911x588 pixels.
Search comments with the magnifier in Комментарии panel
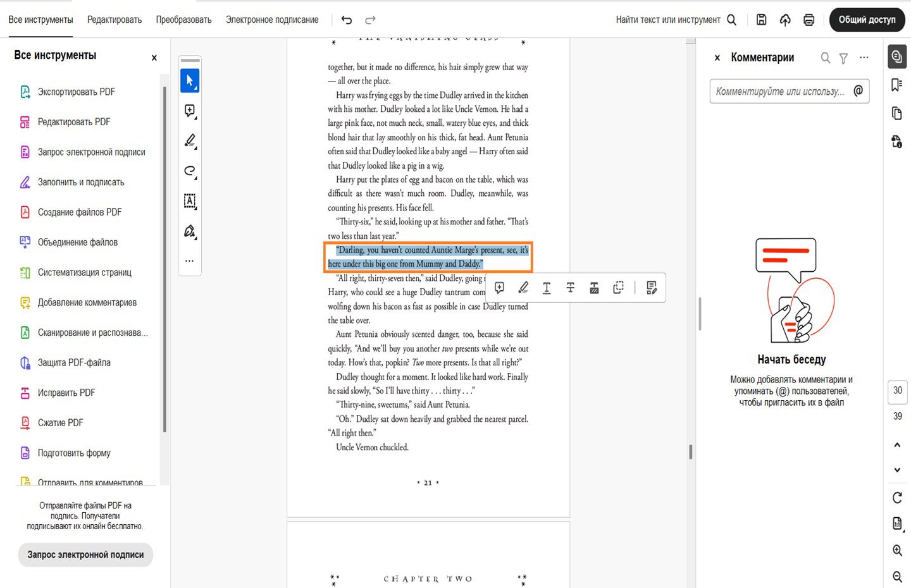coord(826,58)
